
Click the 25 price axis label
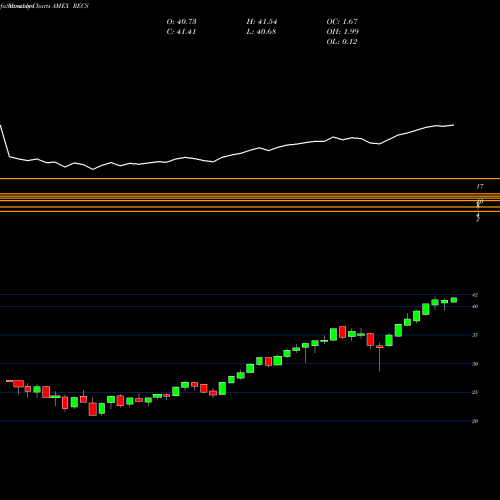click(475, 392)
